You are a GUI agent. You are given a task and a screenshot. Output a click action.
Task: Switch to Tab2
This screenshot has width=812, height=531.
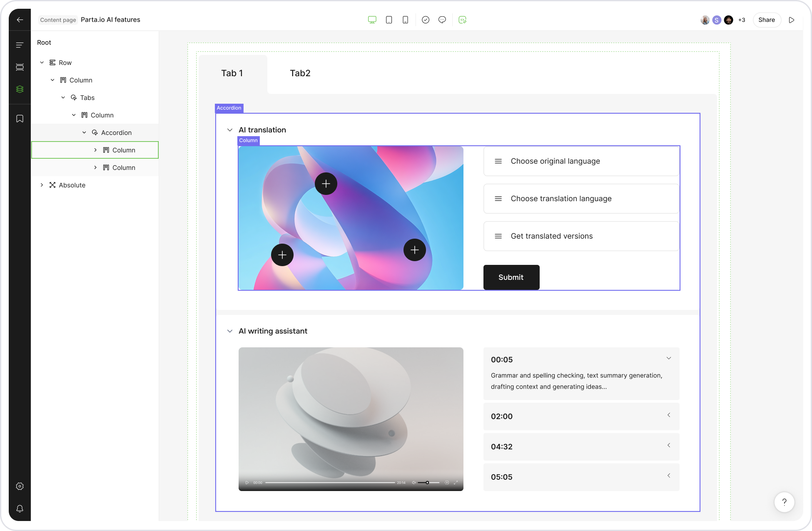click(300, 73)
